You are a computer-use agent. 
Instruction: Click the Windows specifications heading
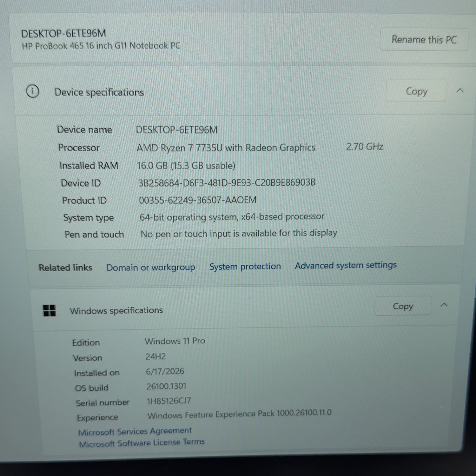click(116, 310)
